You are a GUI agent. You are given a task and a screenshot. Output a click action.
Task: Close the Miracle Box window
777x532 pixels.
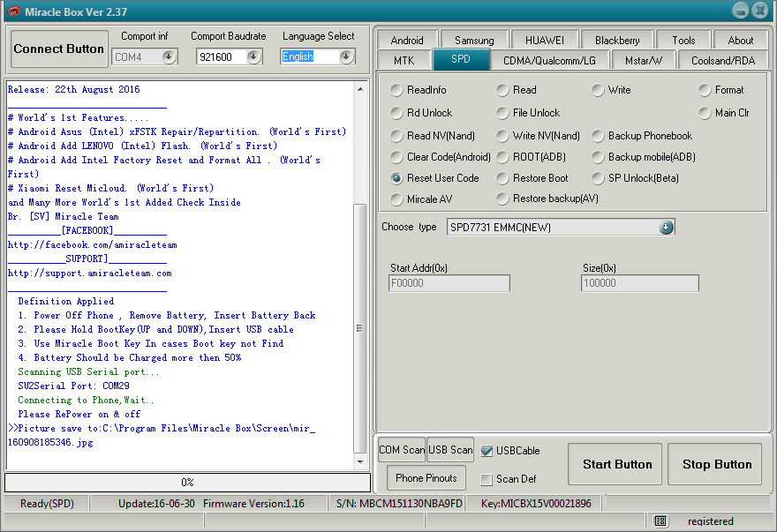pyautogui.click(x=760, y=11)
